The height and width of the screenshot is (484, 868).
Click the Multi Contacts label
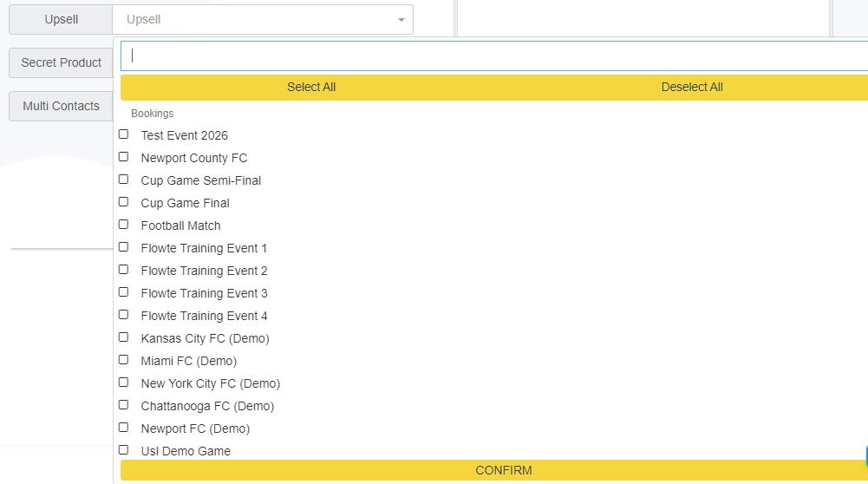click(61, 106)
